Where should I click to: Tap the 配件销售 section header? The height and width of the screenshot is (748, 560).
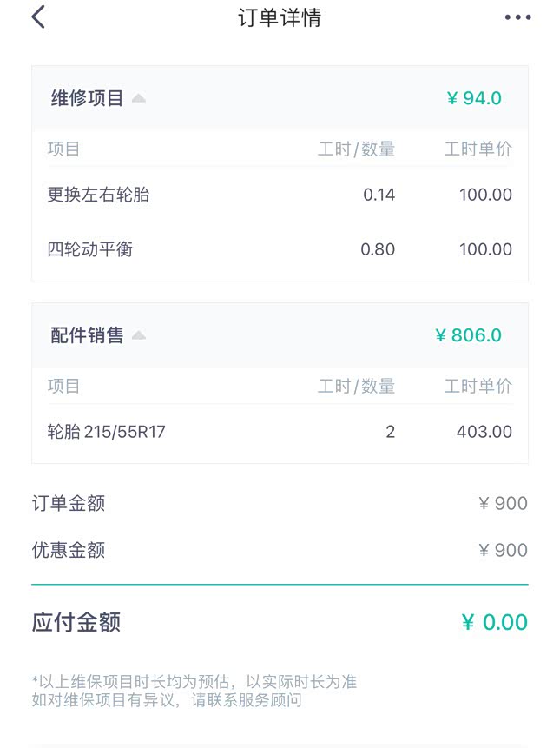coord(88,335)
